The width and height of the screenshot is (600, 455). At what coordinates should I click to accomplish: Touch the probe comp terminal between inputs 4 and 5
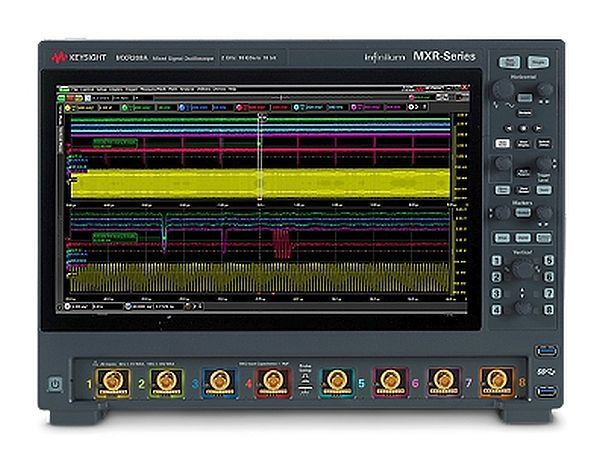305,384
